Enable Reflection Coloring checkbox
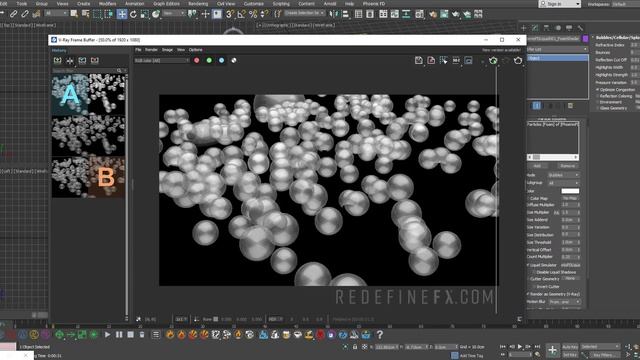 pyautogui.click(x=598, y=96)
